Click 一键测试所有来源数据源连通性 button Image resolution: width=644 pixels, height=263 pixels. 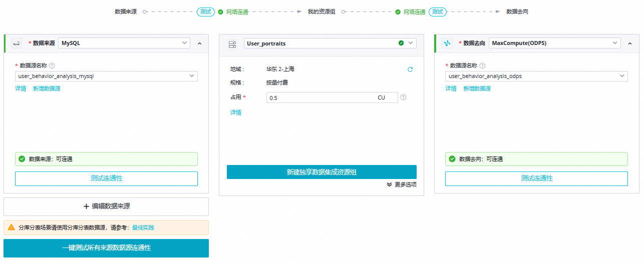(106, 248)
